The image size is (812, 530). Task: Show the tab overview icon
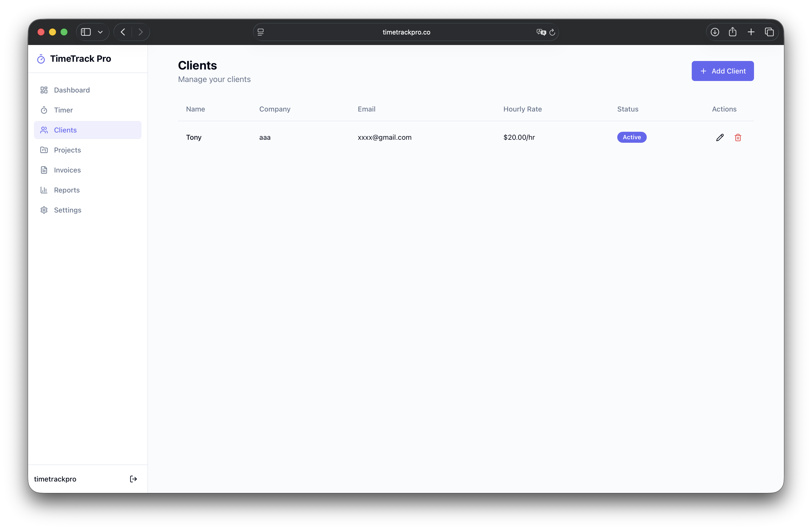769,32
